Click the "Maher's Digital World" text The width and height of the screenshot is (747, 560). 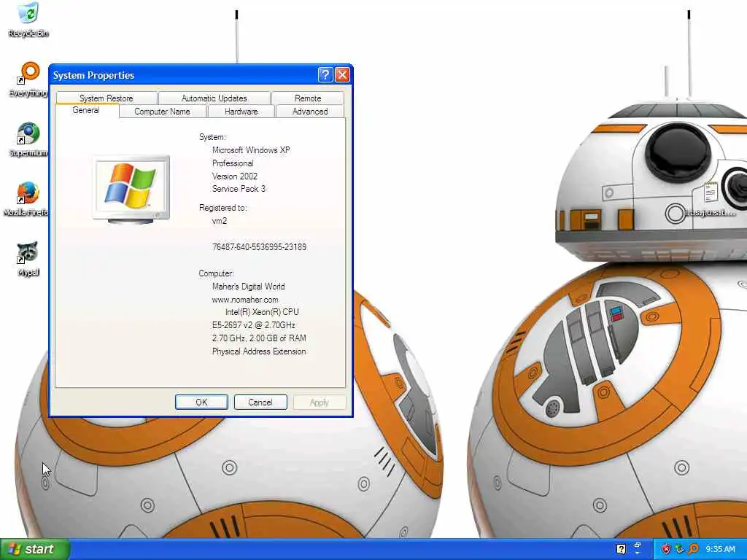coord(249,287)
